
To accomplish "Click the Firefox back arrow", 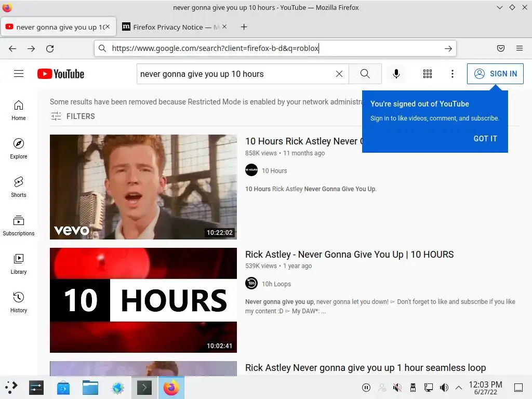I will pyautogui.click(x=12, y=48).
